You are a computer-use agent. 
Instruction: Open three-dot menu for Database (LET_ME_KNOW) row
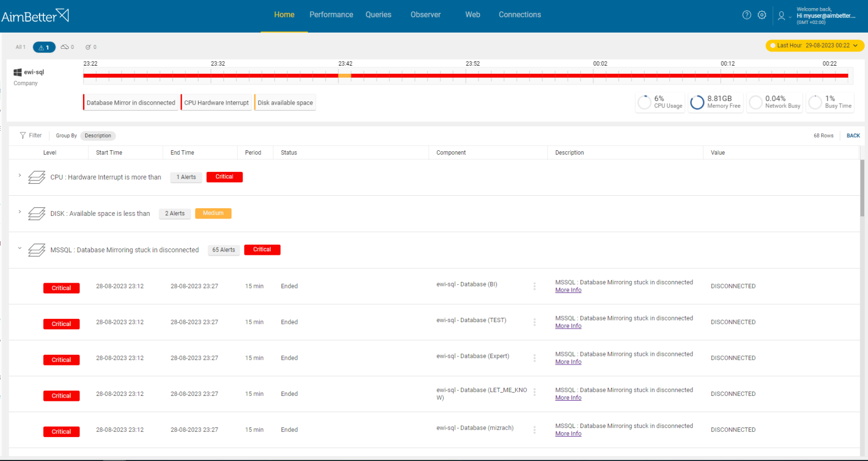534,392
